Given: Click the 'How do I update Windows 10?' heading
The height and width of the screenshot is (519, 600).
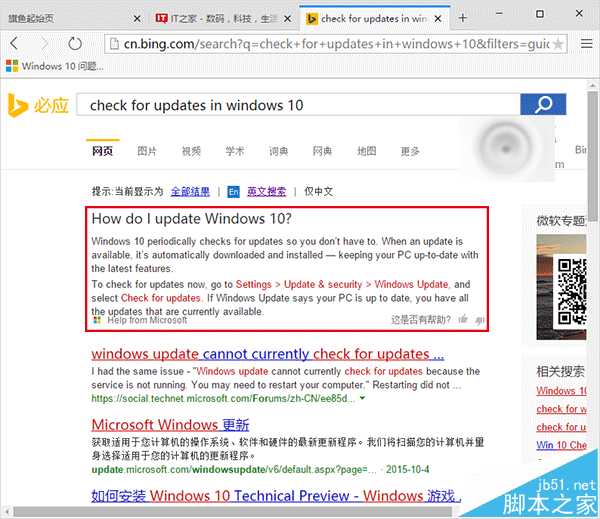Looking at the screenshot, I should point(191,219).
